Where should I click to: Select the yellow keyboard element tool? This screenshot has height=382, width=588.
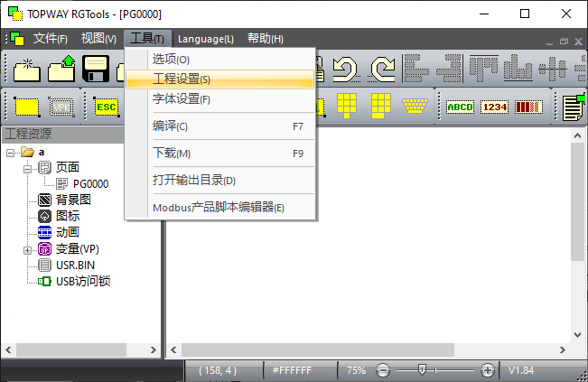[415, 106]
